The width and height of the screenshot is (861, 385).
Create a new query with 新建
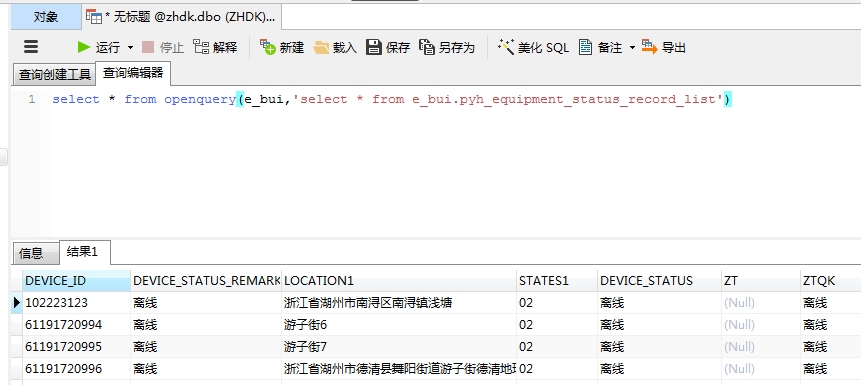click(282, 47)
